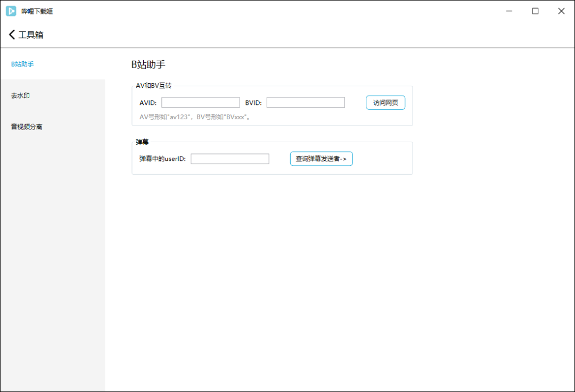Click the BVID: label
The image size is (575, 392).
(253, 103)
